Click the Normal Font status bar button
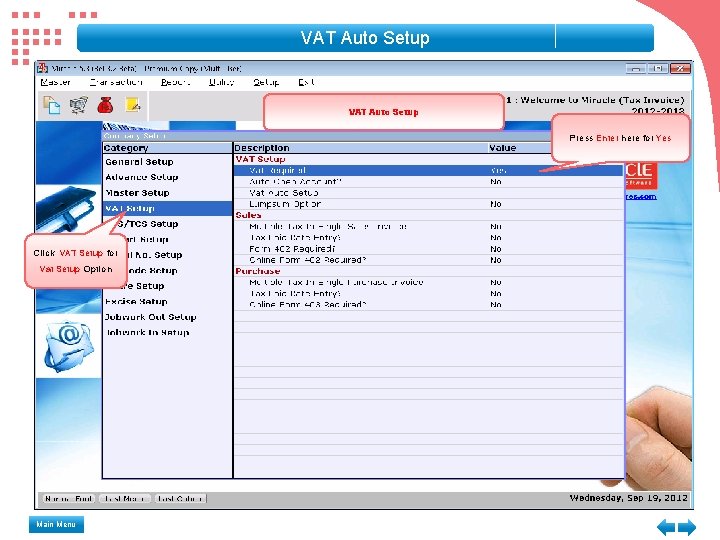720x540 pixels. click(x=69, y=499)
